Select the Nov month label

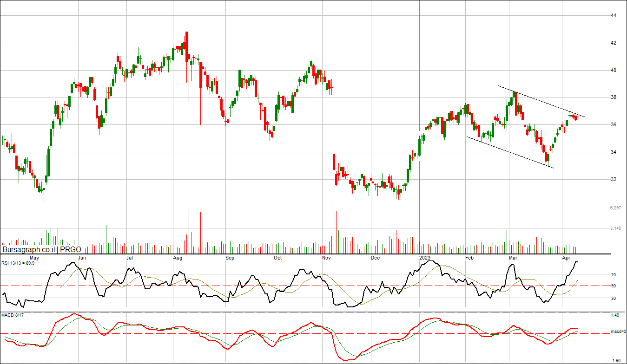coord(326,257)
